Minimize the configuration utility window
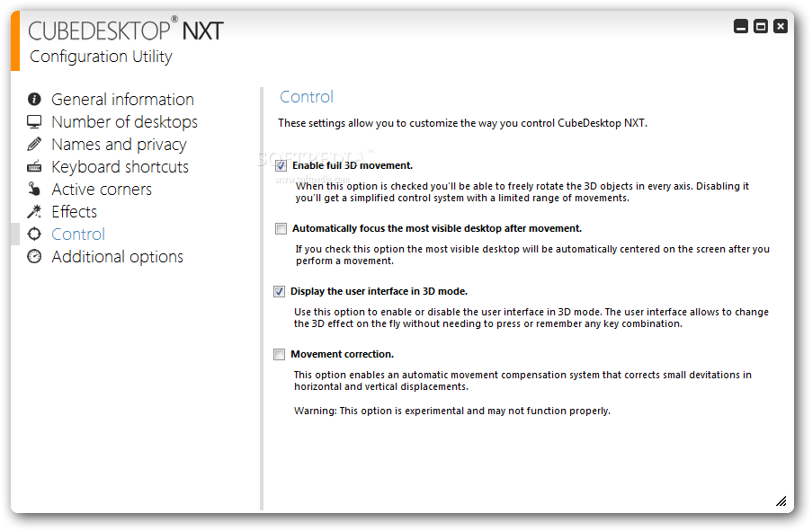 741,26
